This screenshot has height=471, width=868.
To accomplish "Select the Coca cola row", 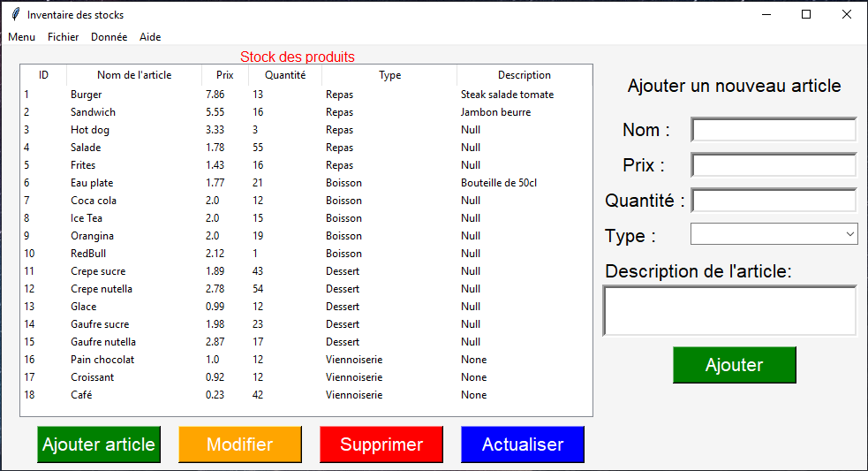I will coord(306,201).
